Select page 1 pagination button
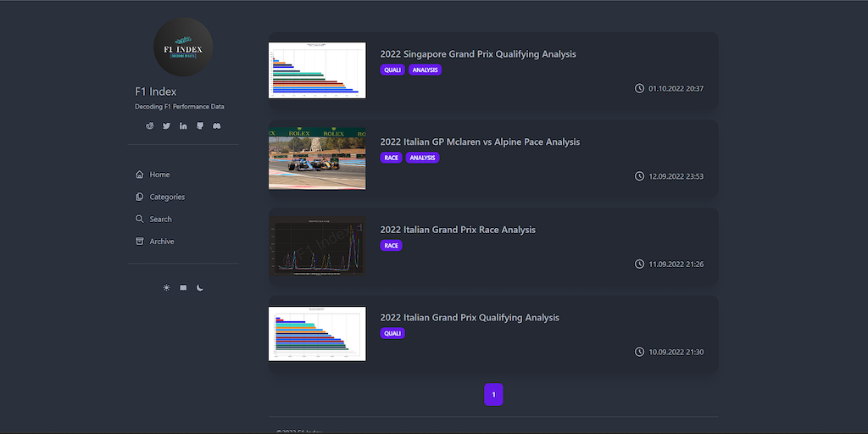868x434 pixels. click(494, 395)
